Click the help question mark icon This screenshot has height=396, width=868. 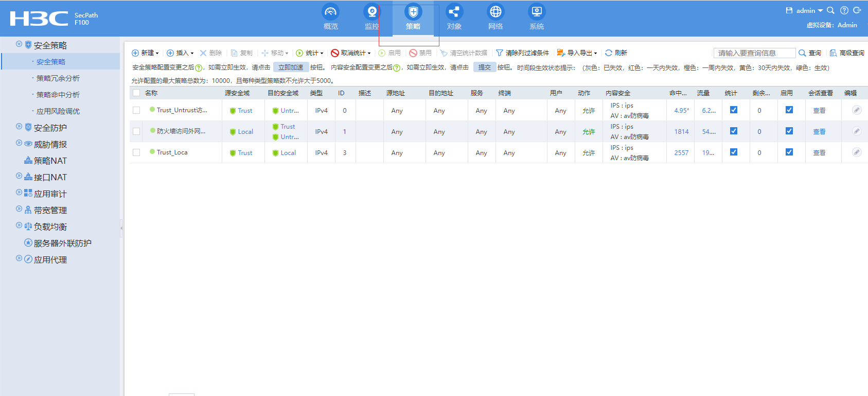click(844, 10)
